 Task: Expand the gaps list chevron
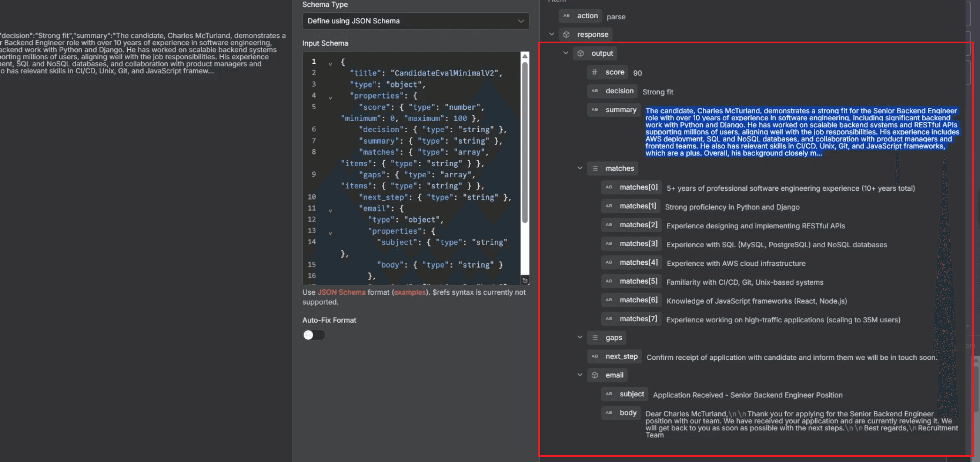point(580,337)
